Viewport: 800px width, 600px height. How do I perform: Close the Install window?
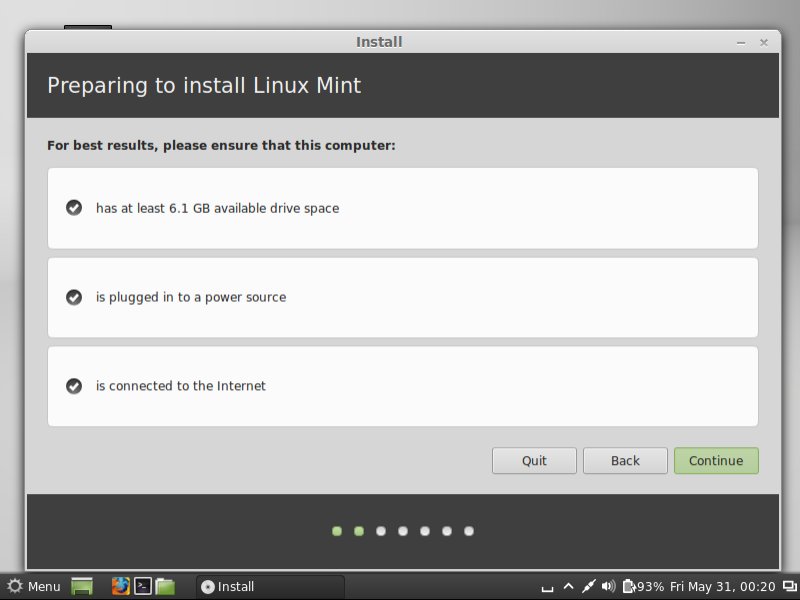pyautogui.click(x=764, y=43)
